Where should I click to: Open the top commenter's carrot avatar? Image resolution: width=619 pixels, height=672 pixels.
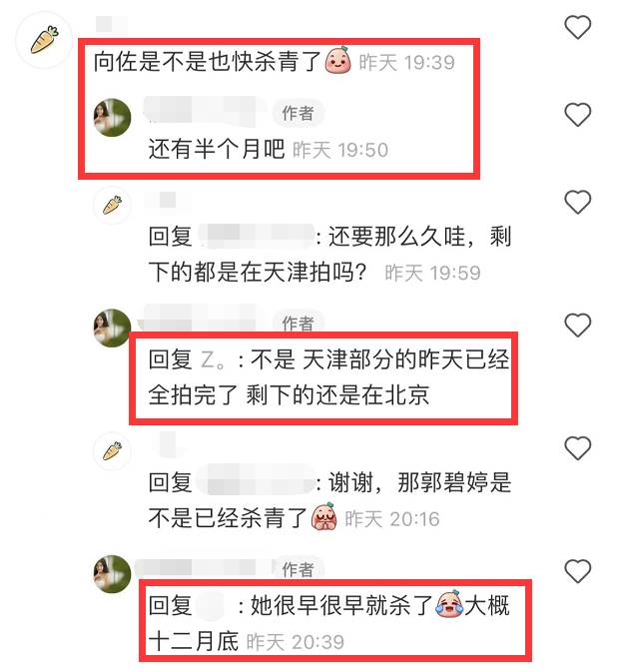(44, 40)
